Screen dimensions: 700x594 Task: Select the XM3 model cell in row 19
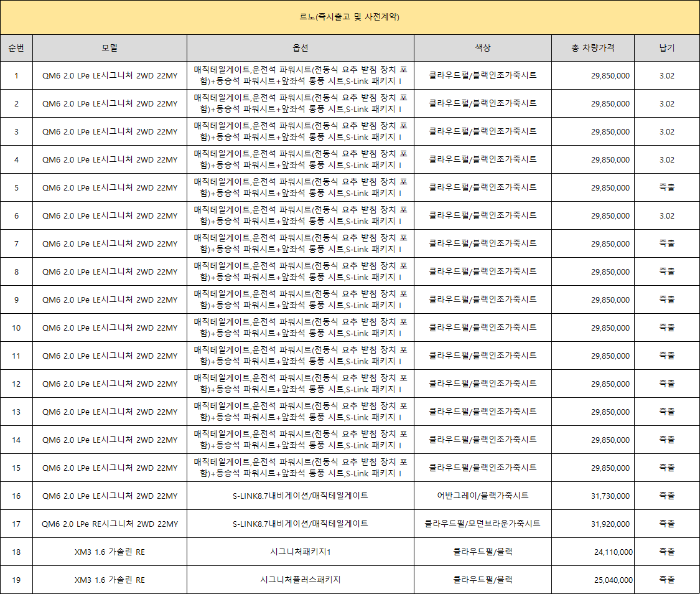click(110, 580)
